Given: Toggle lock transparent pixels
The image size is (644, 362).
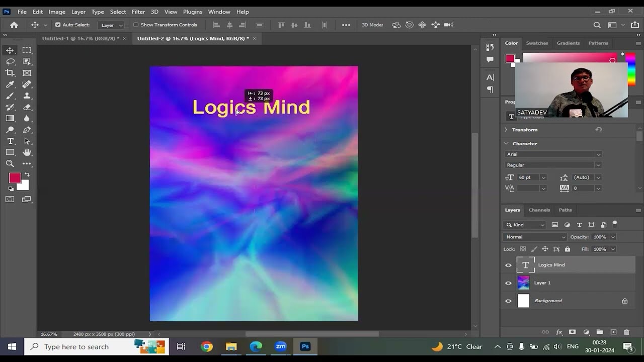Looking at the screenshot, I should [523, 249].
